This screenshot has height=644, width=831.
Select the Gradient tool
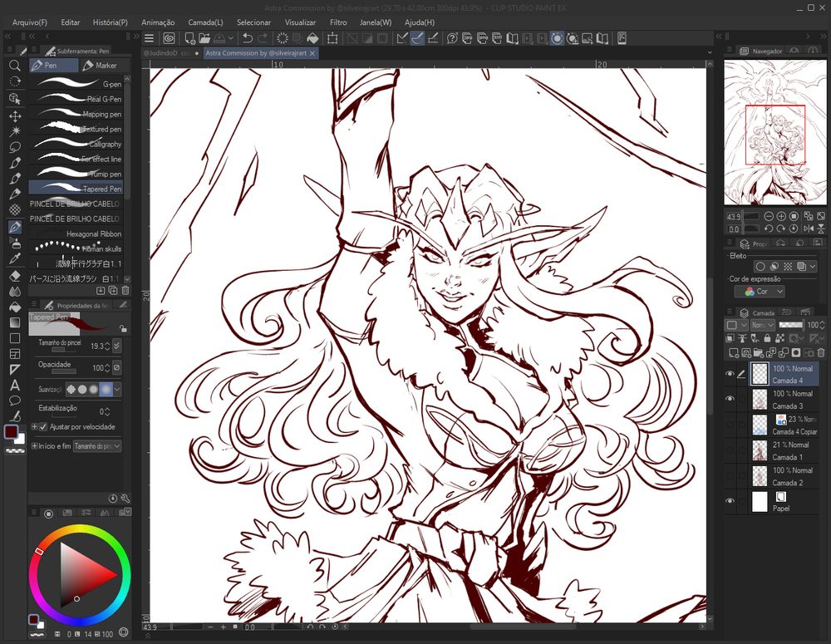[15, 322]
